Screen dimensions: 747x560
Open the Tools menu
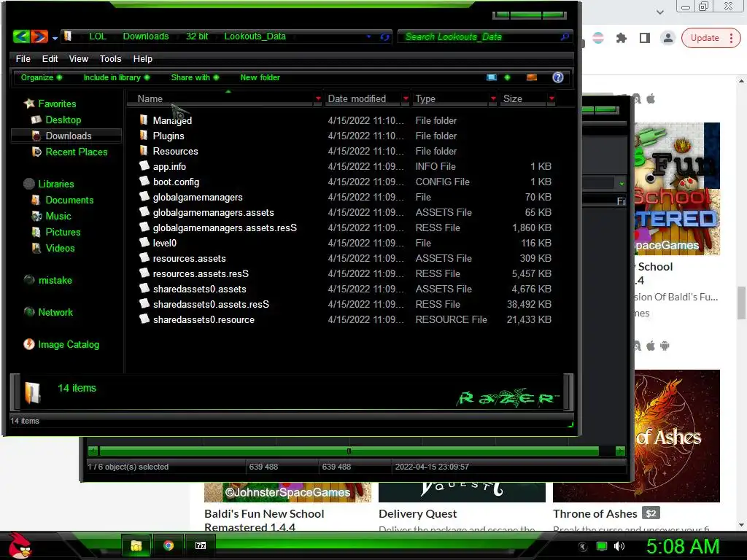[111, 58]
